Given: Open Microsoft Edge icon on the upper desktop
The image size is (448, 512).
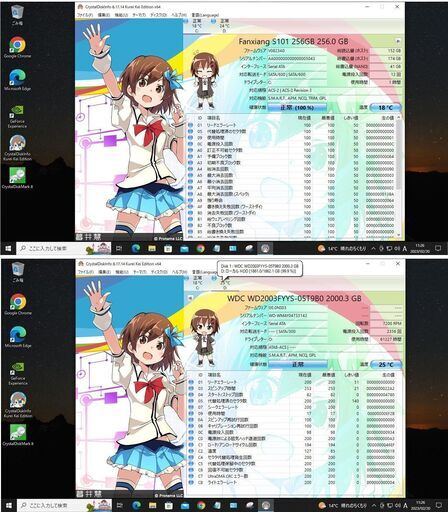Looking at the screenshot, I should [17, 80].
